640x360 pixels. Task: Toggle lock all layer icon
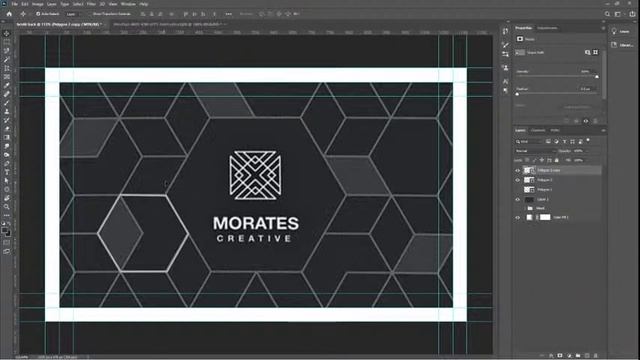tap(556, 160)
